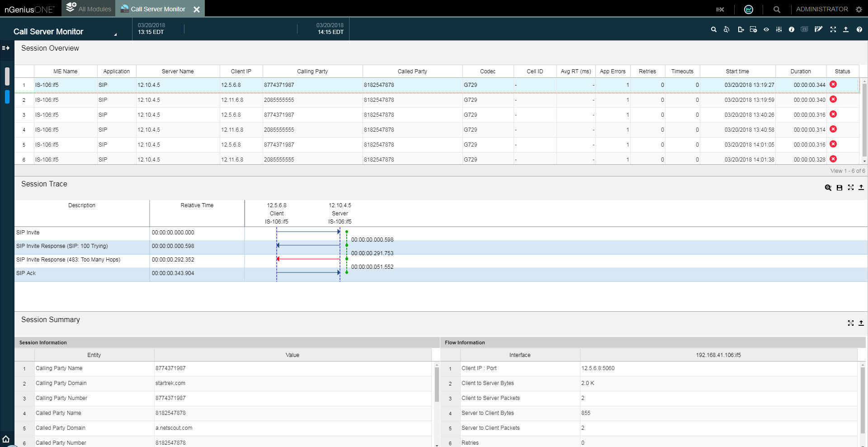868x447 pixels.
Task: Open the Call Server Monitor title dropdown
Action: [115, 34]
